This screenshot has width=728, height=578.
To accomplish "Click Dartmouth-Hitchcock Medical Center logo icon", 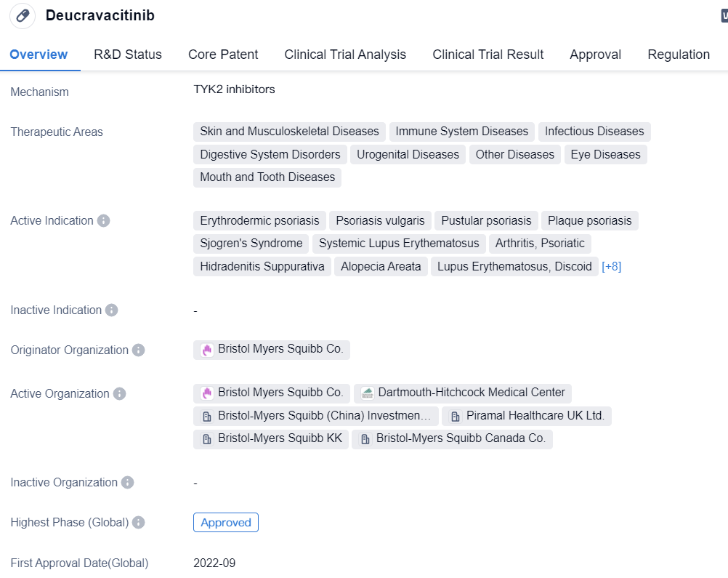I will (368, 393).
